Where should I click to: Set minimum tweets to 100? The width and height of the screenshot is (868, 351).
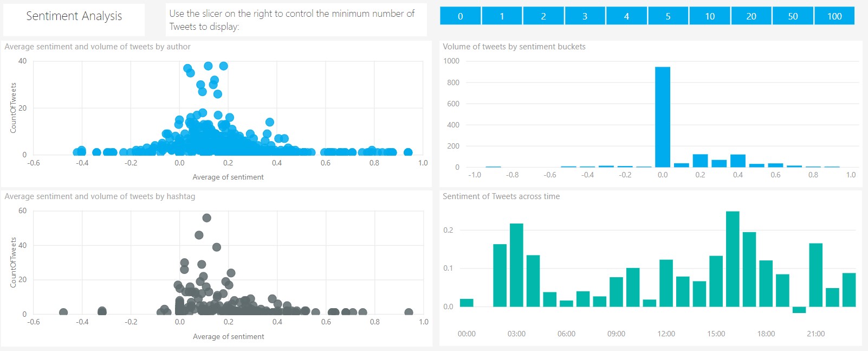(x=834, y=16)
